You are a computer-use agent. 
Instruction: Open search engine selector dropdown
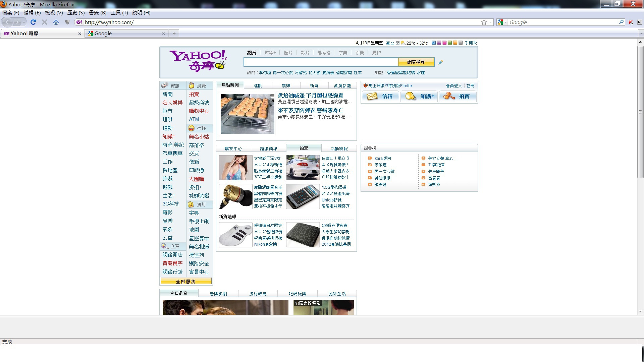coord(502,22)
